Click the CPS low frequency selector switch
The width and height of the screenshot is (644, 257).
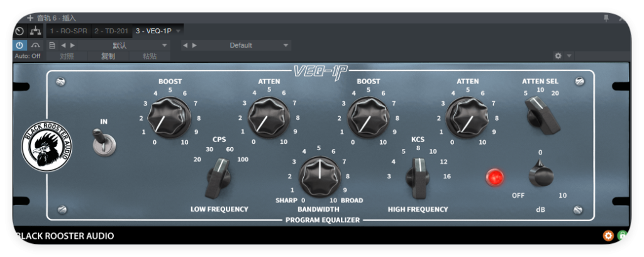coord(218,178)
